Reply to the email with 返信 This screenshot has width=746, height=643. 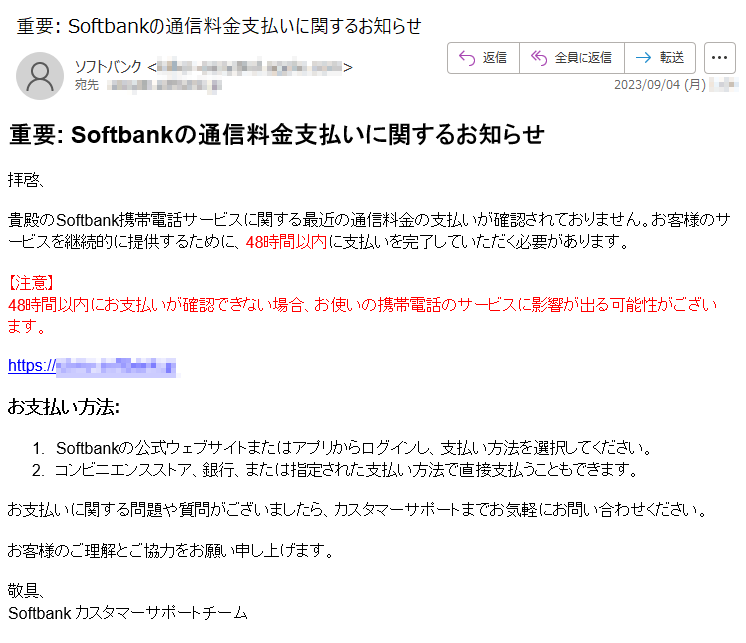point(483,58)
